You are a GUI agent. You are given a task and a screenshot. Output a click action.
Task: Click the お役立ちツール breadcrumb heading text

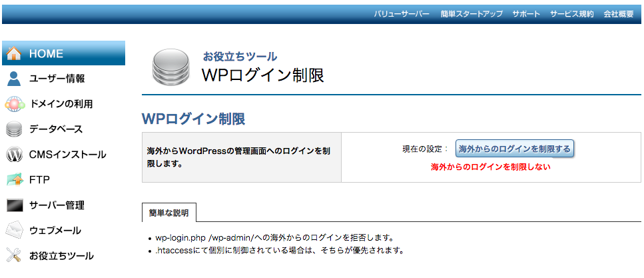click(x=240, y=57)
